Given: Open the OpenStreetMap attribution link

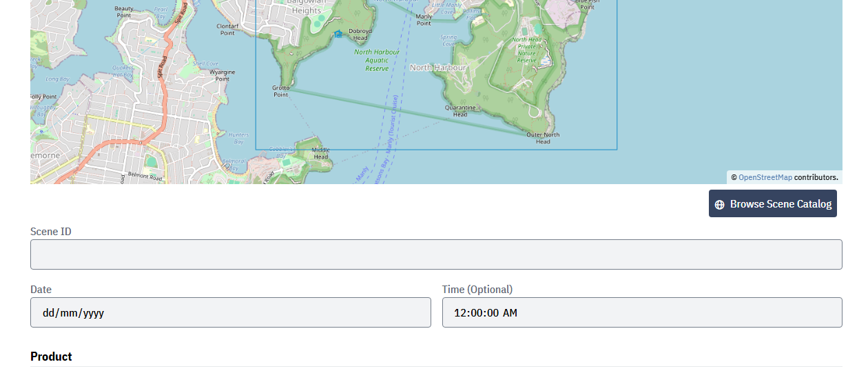Looking at the screenshot, I should [765, 177].
